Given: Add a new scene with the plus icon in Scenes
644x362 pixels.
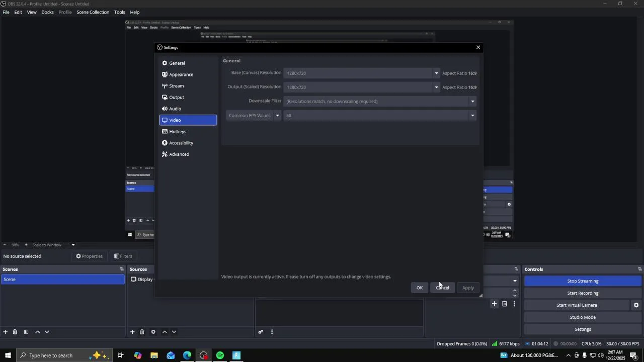Looking at the screenshot, I should click(x=6, y=332).
